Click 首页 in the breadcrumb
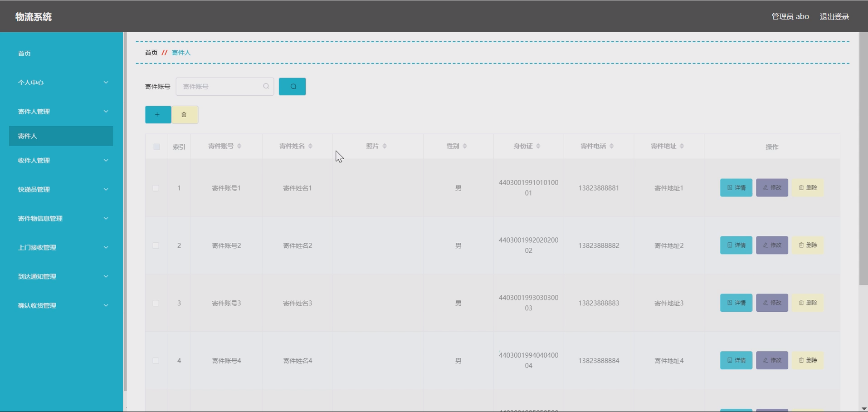This screenshot has width=868, height=412. pyautogui.click(x=151, y=53)
